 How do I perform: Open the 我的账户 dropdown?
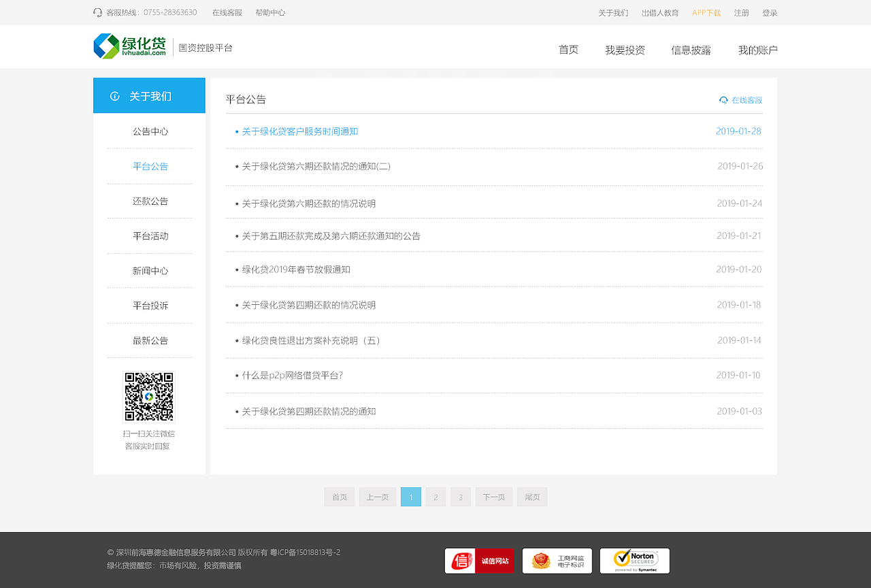coord(757,49)
